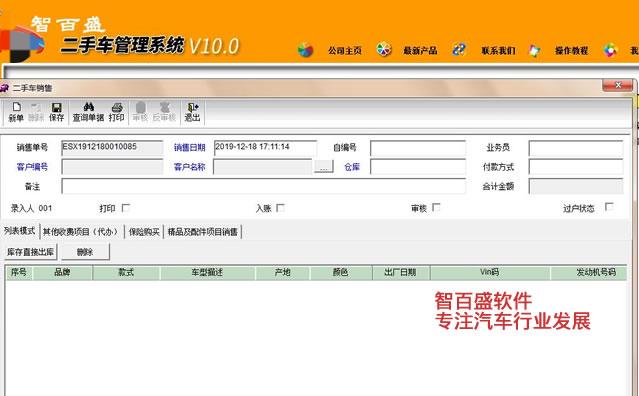Click the greyed 审核 toolbar icon
Screen dimensions: 639x396
point(140,112)
